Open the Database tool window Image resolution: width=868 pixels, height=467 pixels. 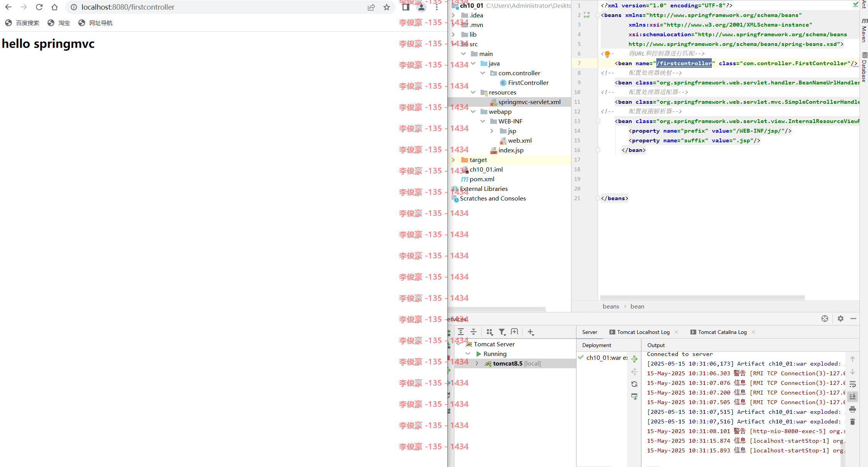coord(864,67)
